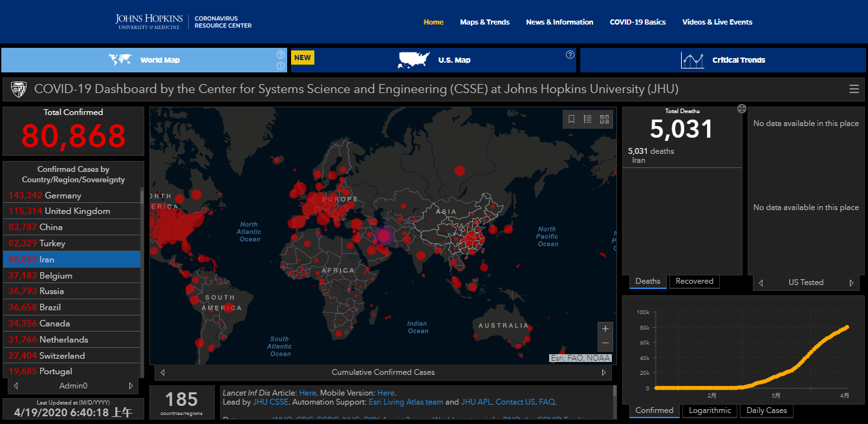Screen dimensions: 868x424
Task: Select Russia in the country list
Action: tap(72, 291)
